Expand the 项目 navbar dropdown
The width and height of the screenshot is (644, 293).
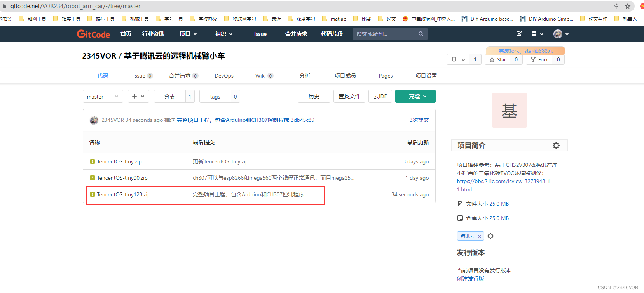pos(188,34)
